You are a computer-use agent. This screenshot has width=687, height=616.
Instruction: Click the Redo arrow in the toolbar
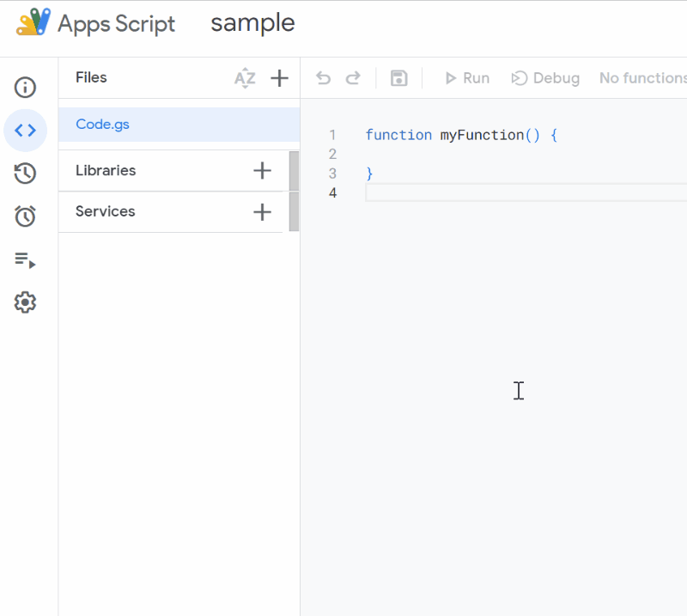point(352,79)
